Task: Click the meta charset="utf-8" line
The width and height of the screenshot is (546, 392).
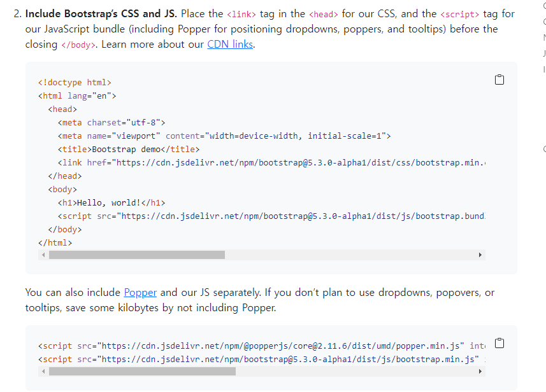Action: (111, 123)
